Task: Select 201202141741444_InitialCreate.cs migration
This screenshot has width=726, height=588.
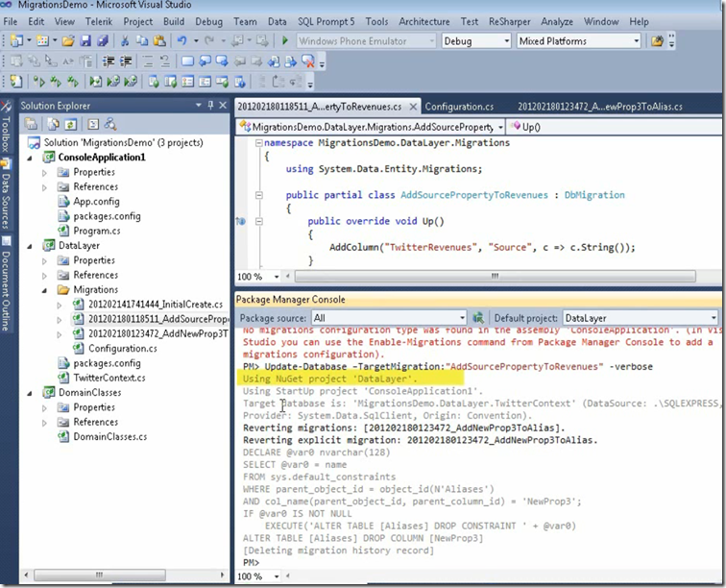Action: [156, 304]
